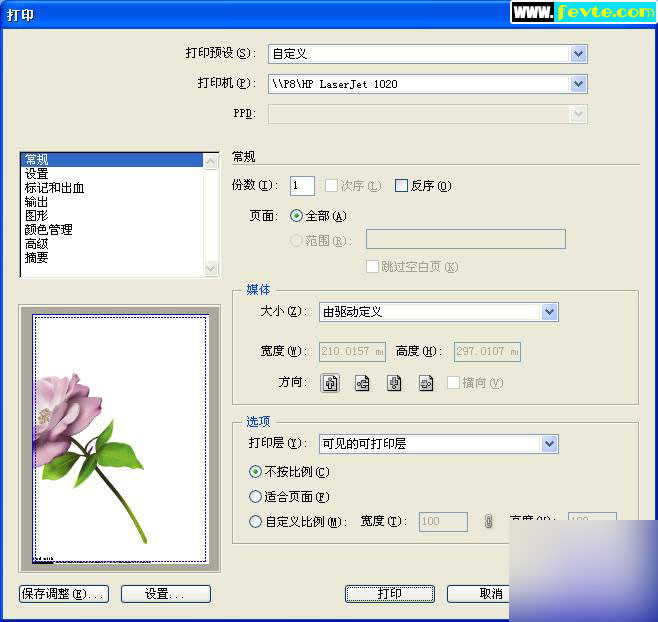The width and height of the screenshot is (658, 622).
Task: Expand the 打印机 printer selection dropdown
Action: pyautogui.click(x=578, y=84)
